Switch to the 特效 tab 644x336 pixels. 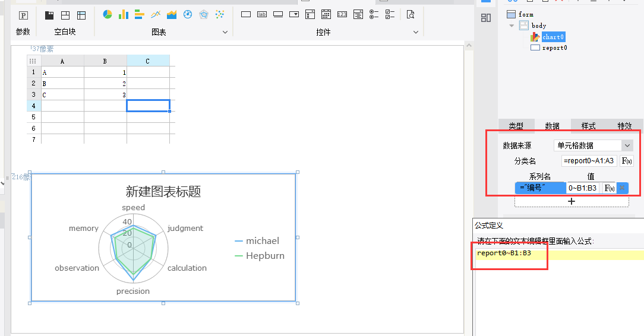pos(624,125)
